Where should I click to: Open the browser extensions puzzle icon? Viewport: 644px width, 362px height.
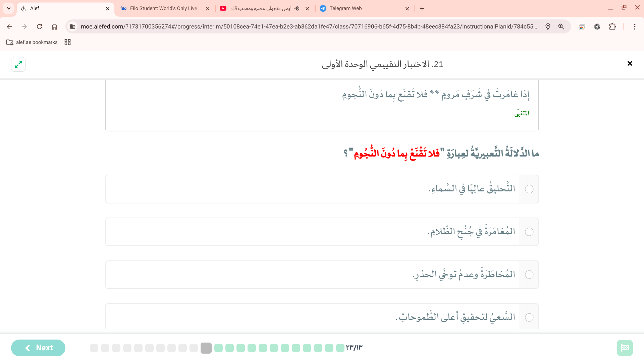[612, 26]
